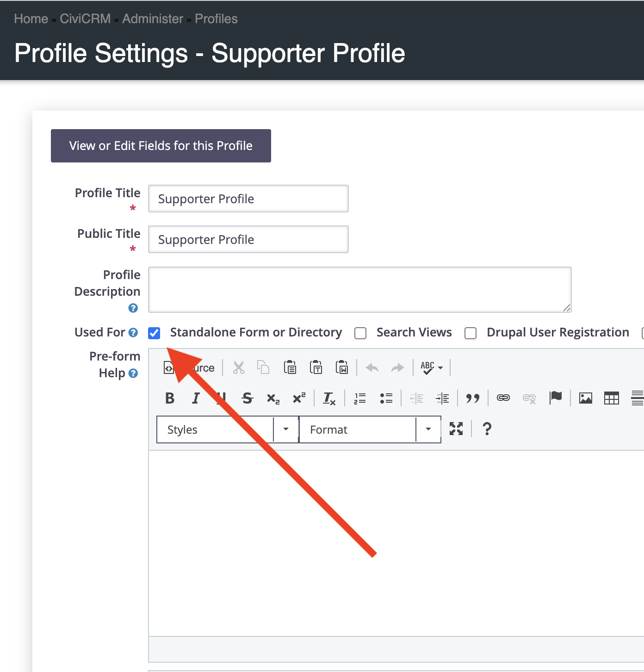The width and height of the screenshot is (644, 672).
Task: Navigate to Profiles breadcrumb link
Action: pyautogui.click(x=216, y=19)
